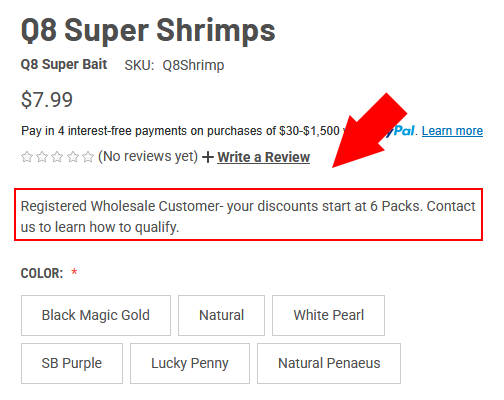
Task: Click the PayPal Learn more link
Action: pyautogui.click(x=452, y=131)
